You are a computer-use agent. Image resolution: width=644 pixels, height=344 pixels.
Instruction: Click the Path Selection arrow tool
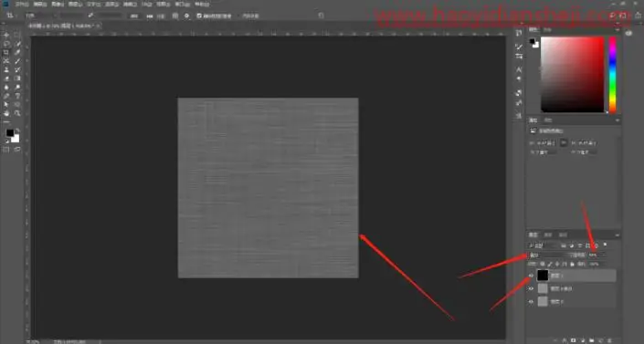click(6, 105)
